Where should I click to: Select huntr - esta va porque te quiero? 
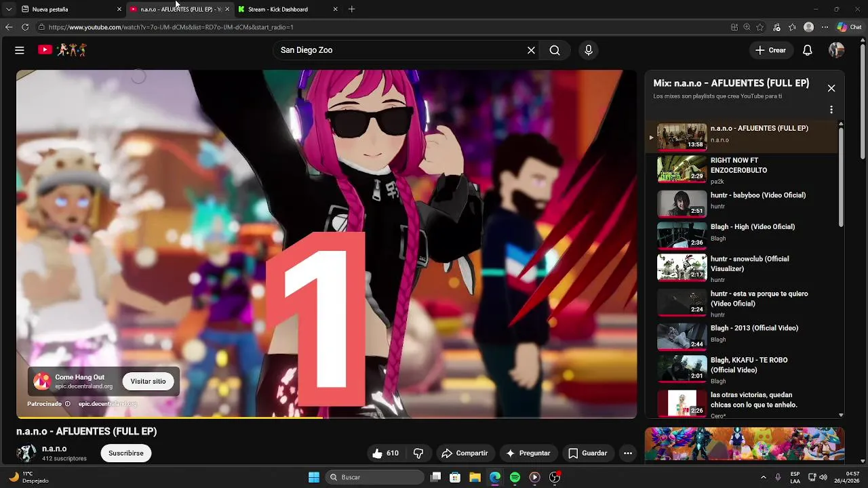pos(743,303)
